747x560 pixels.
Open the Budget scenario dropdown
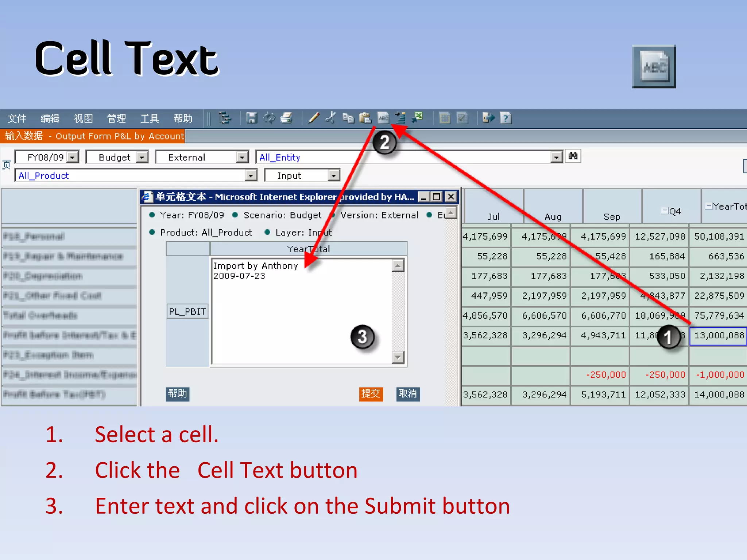click(142, 157)
